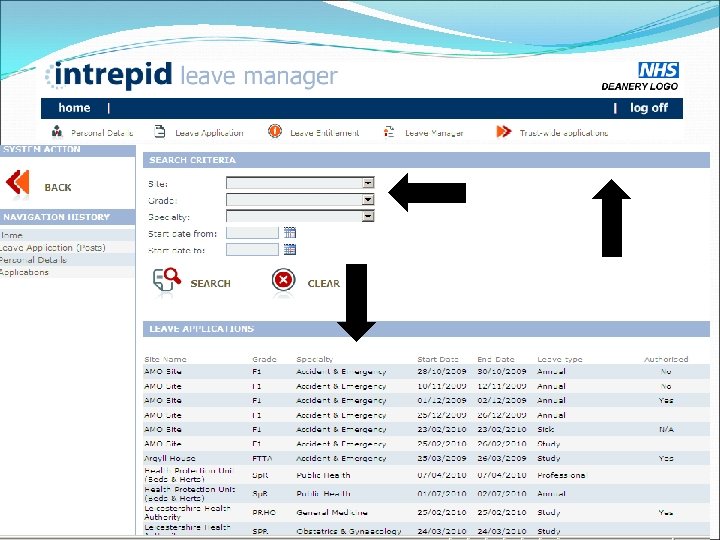Select the row with start date 25/12/2009
Image resolution: width=720 pixels, height=540 pixels.
(x=427, y=415)
